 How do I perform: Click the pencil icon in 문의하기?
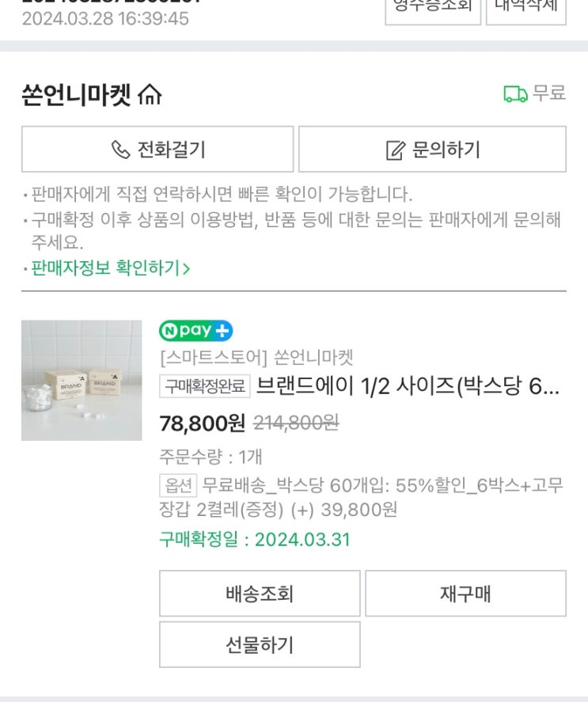click(x=395, y=150)
